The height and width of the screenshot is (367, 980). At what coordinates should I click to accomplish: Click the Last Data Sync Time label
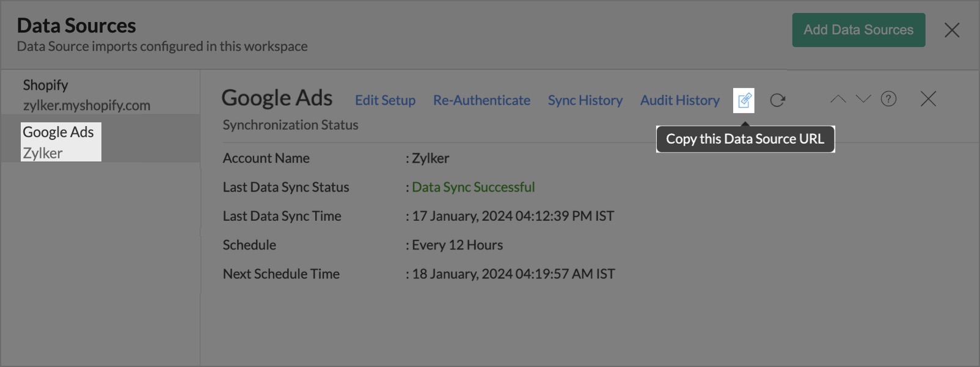coord(282,216)
